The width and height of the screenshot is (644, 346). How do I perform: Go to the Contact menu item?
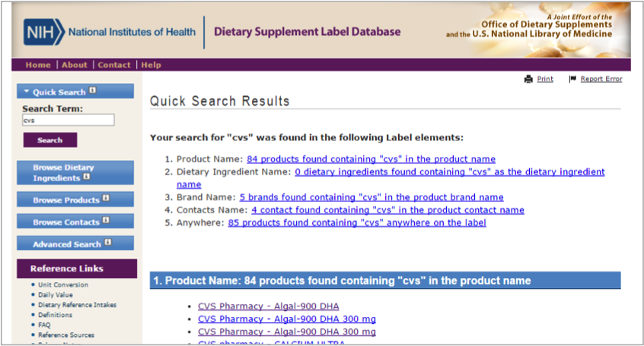click(x=114, y=65)
